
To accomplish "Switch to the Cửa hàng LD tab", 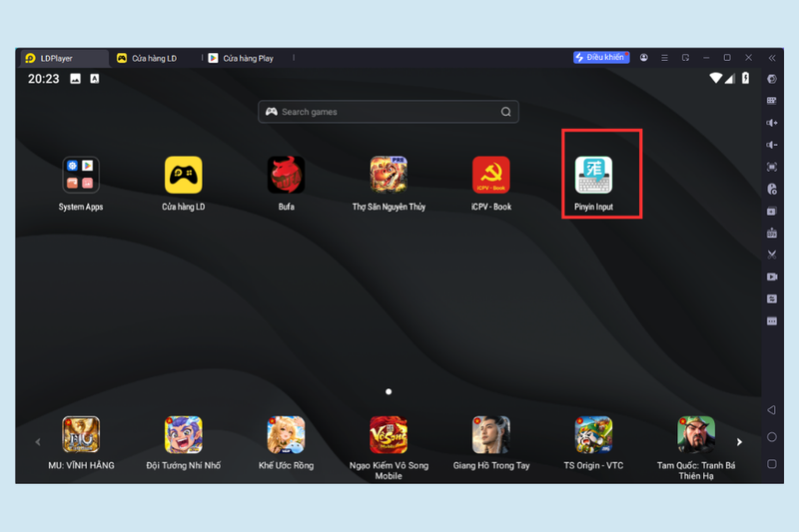I will click(155, 59).
